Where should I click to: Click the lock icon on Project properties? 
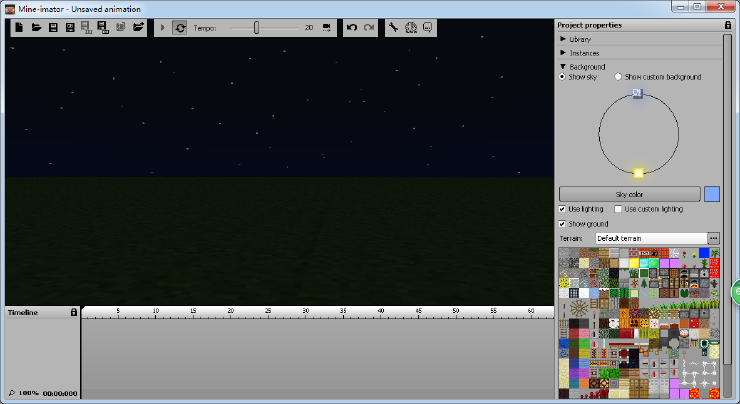point(728,25)
